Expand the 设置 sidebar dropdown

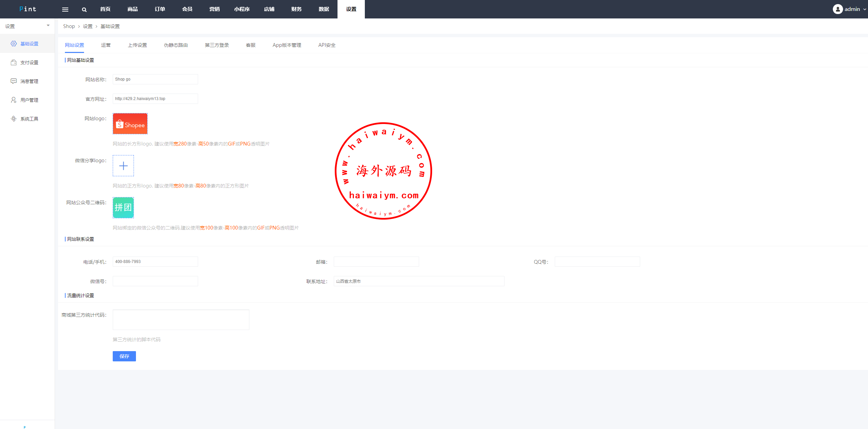[x=48, y=26]
